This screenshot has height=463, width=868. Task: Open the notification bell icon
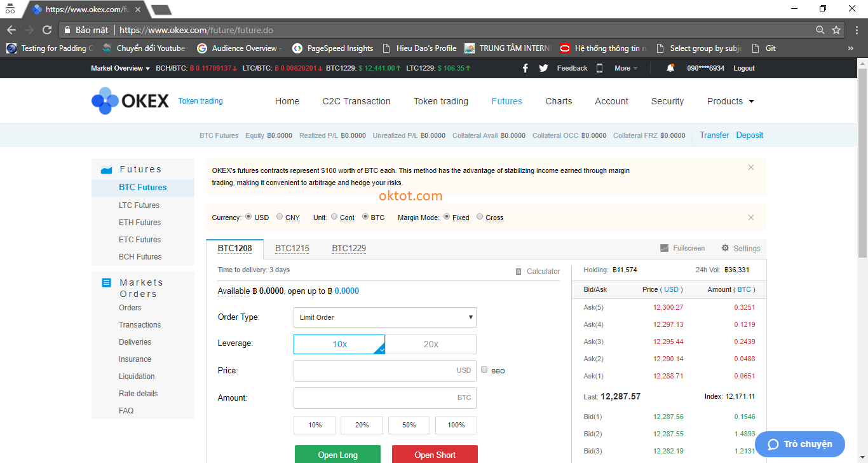tap(670, 68)
